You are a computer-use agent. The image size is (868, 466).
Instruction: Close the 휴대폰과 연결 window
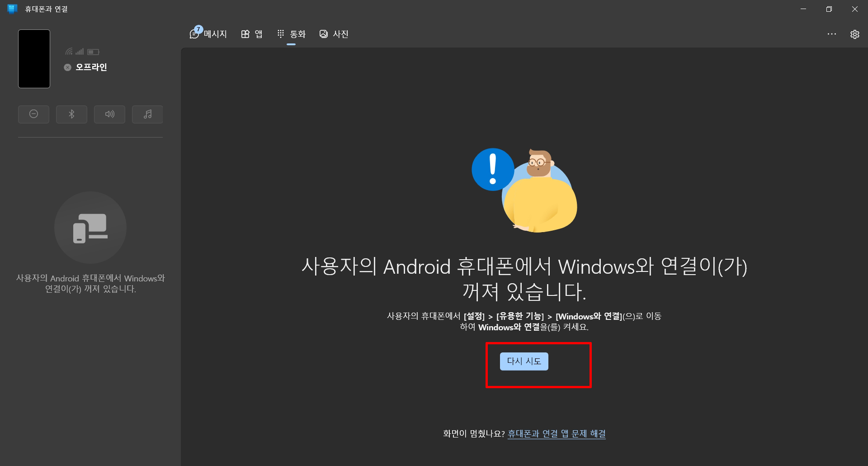(855, 9)
